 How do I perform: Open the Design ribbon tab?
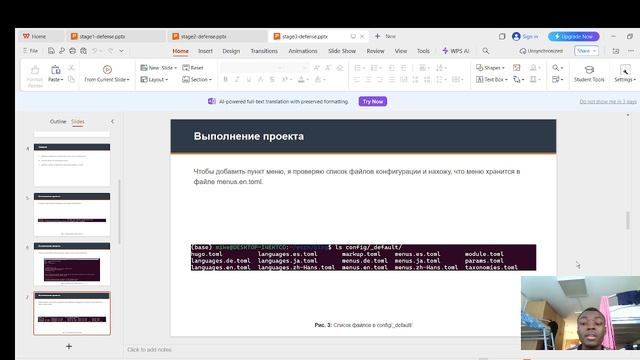[x=231, y=51]
